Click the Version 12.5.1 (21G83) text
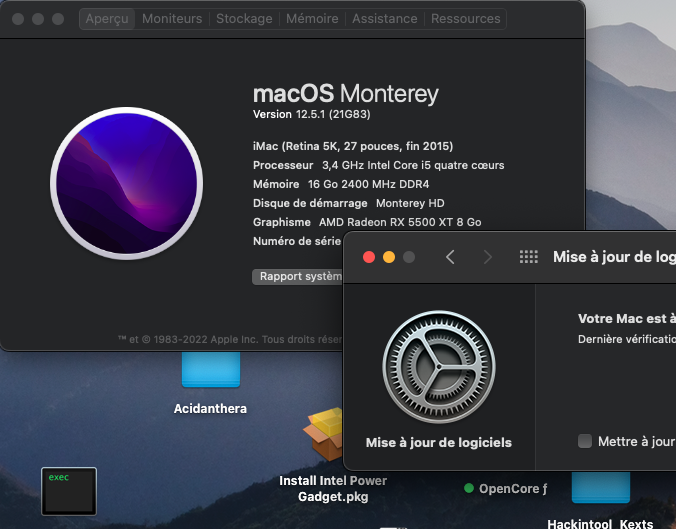This screenshot has width=676, height=529. pos(311,114)
